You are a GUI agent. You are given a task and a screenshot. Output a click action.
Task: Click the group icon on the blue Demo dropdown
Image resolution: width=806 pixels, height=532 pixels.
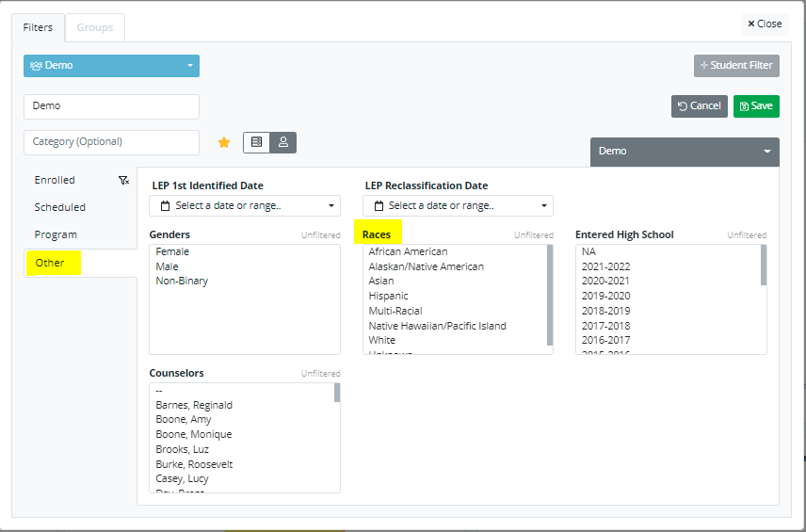[x=36, y=66]
